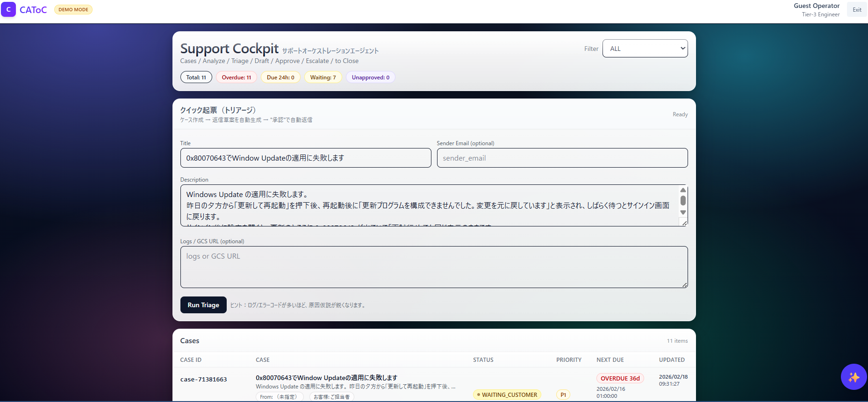Click the NEXT DUE column header
868x402 pixels.
(x=610, y=360)
